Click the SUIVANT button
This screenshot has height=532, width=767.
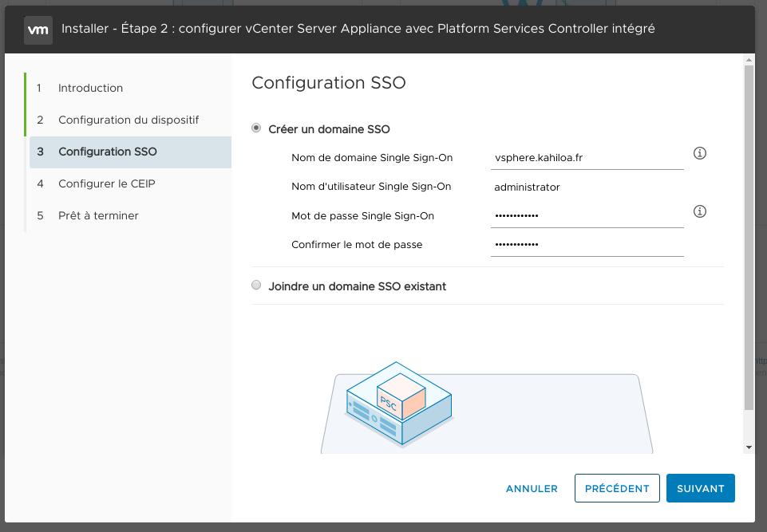(x=700, y=488)
